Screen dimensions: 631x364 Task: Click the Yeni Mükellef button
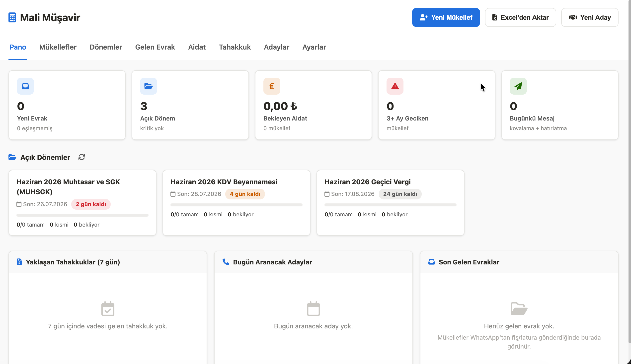coord(446,17)
